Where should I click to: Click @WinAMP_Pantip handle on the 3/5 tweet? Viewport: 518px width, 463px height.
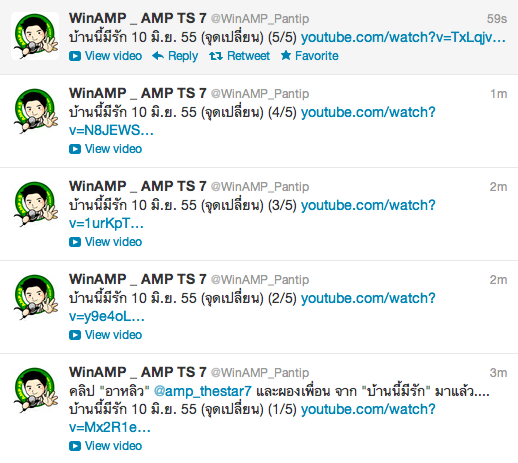tap(260, 187)
